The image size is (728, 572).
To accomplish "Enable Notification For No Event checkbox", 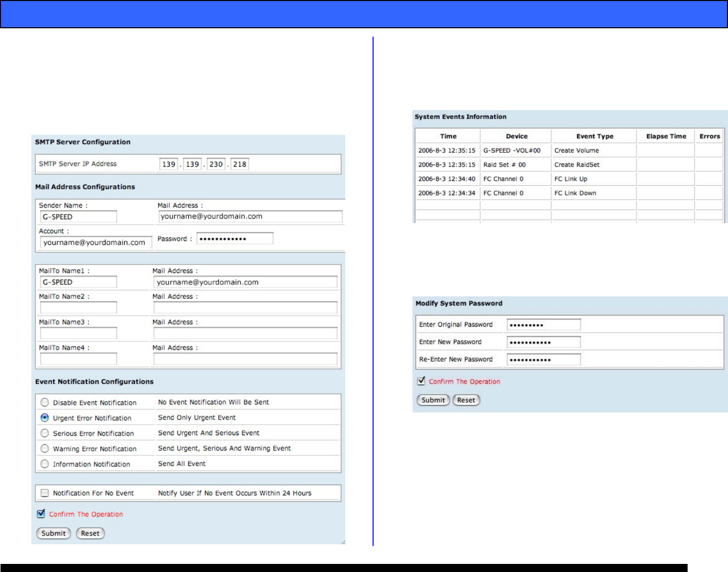I will [x=45, y=493].
